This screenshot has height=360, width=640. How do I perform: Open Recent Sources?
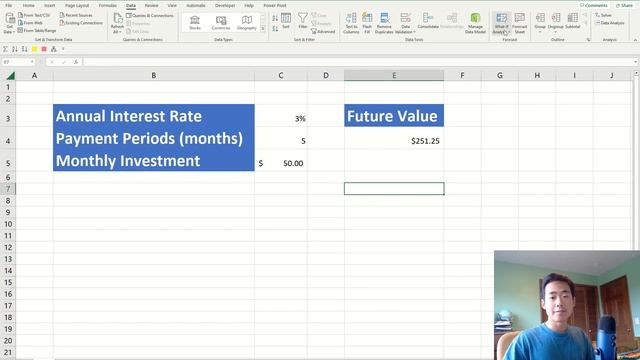pos(76,15)
